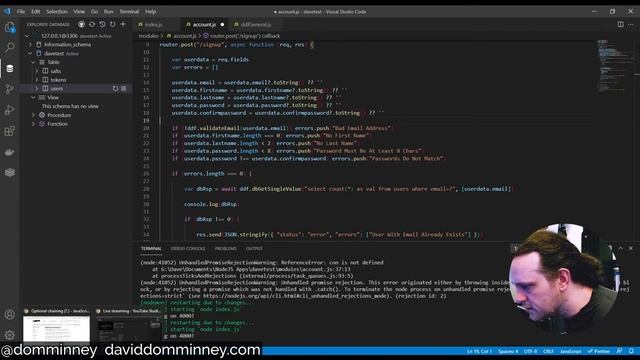Image resolution: width=640 pixels, height=360 pixels.
Task: Click the Prettier status bar item
Action: [599, 351]
